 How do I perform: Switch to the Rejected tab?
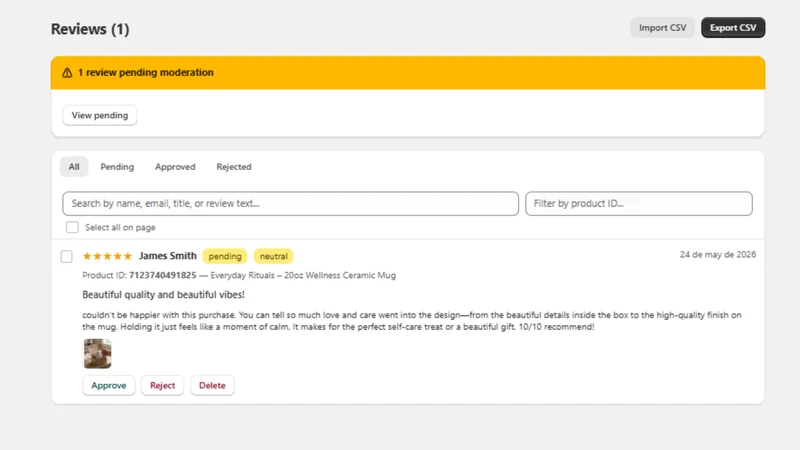pos(234,167)
